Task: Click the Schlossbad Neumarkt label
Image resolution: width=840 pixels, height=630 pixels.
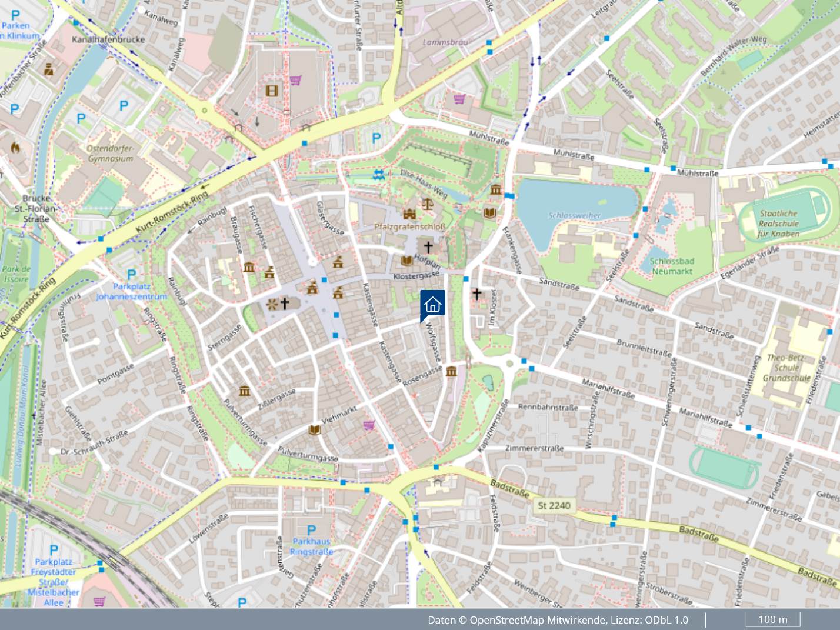Action: (x=672, y=266)
